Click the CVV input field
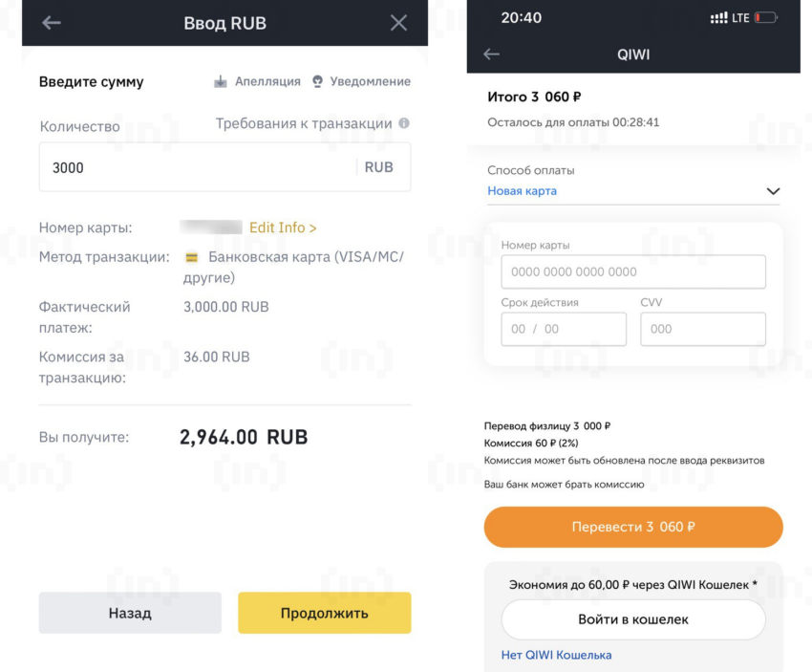 (x=702, y=329)
